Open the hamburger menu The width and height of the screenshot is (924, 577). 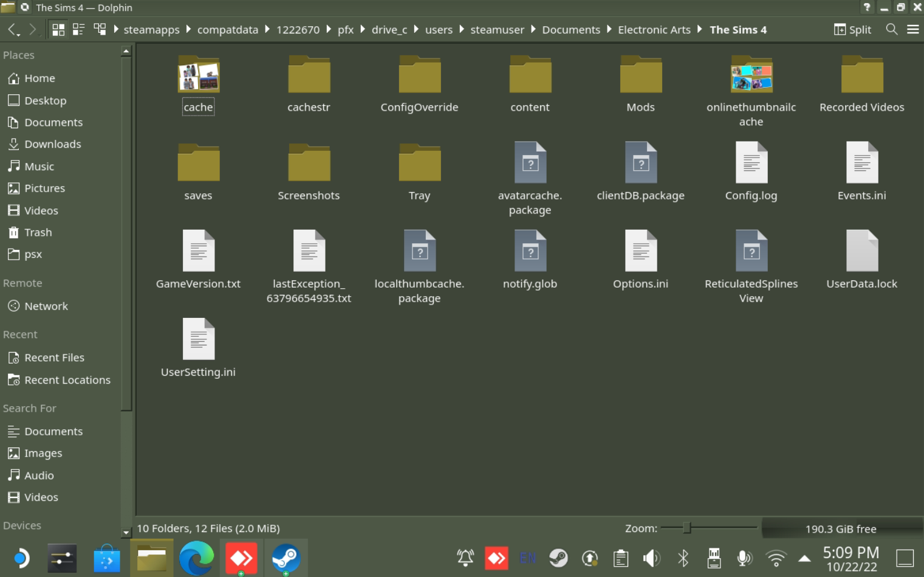pos(912,29)
